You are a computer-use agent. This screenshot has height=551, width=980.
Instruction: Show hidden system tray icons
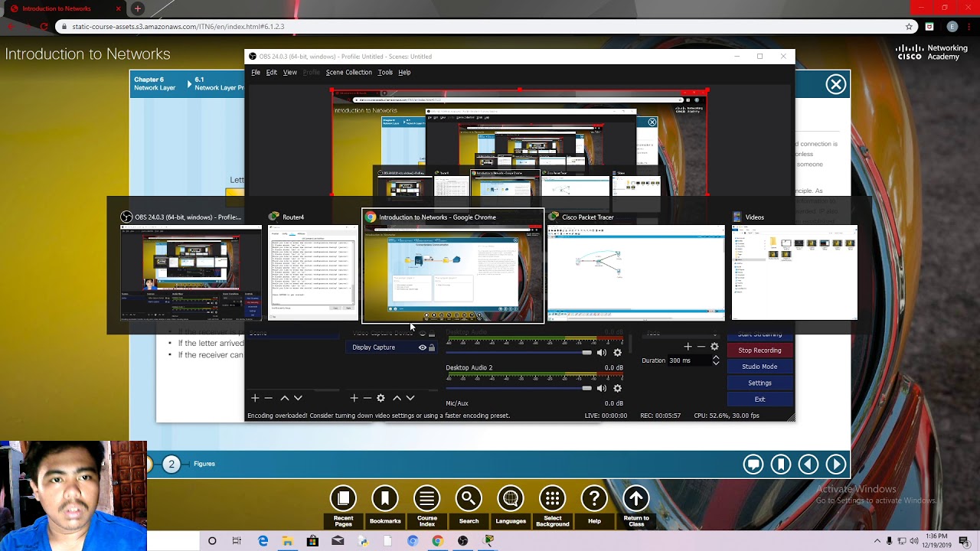click(877, 541)
